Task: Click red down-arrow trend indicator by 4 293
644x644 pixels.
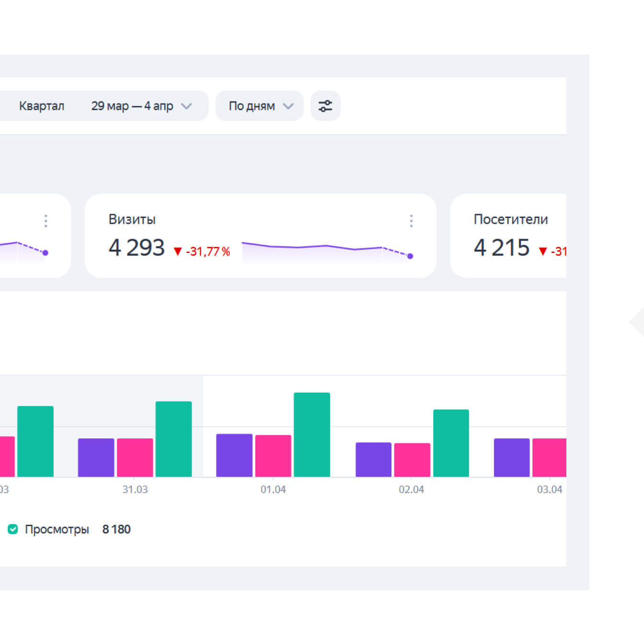Action: (x=178, y=252)
